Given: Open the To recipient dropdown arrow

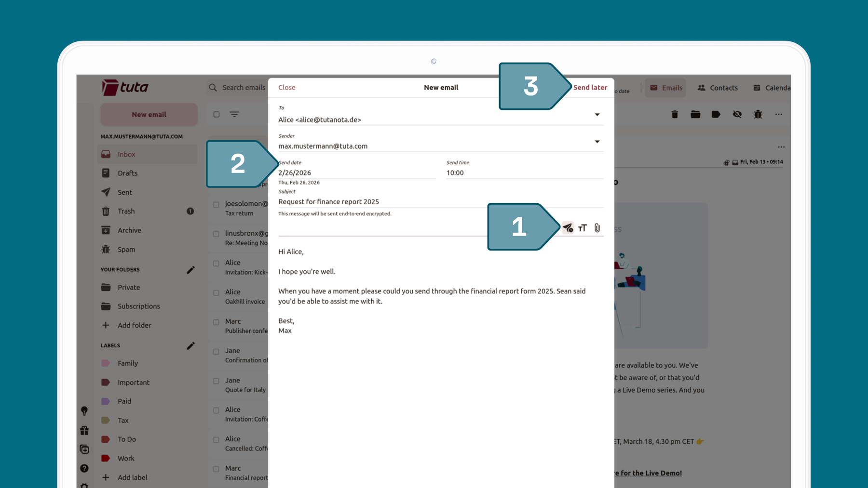Looking at the screenshot, I should (597, 115).
